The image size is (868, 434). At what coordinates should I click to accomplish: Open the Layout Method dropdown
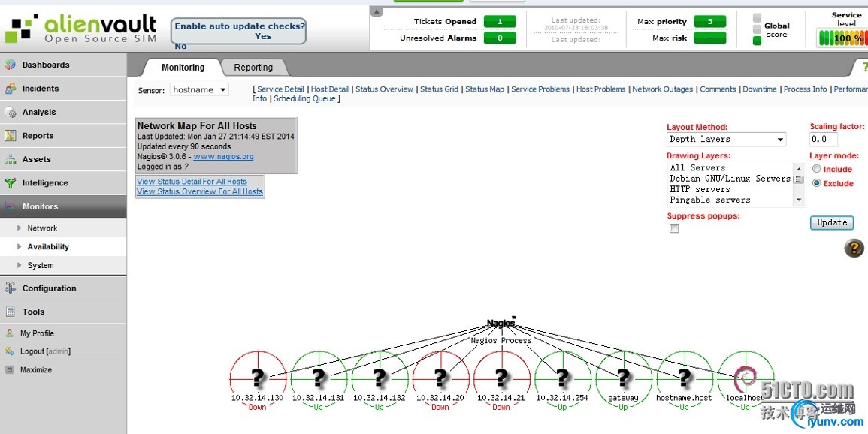tap(727, 140)
